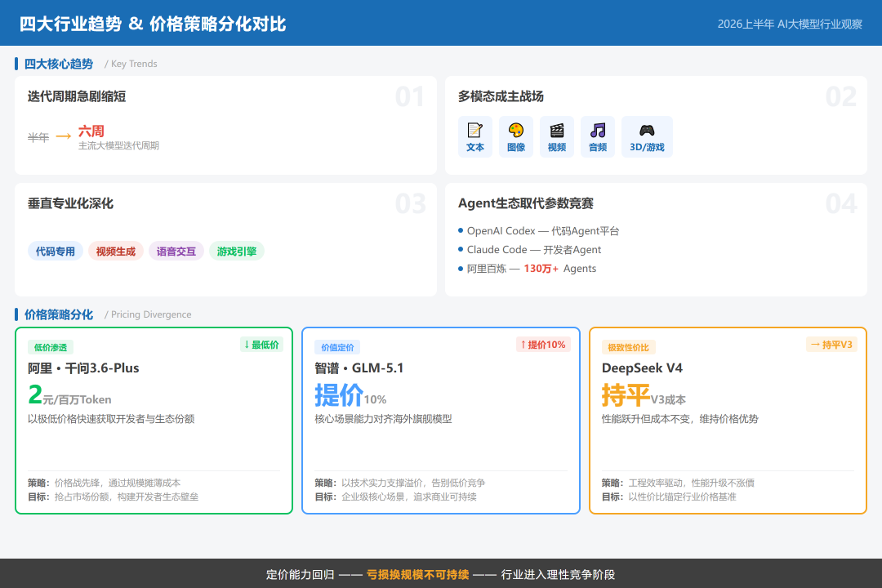Click the orange arrow between 半年 and 六周

pyautogui.click(x=64, y=136)
